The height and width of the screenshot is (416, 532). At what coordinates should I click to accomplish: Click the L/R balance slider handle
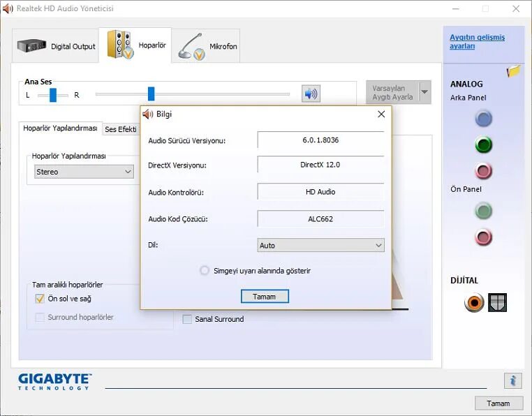click(x=53, y=95)
